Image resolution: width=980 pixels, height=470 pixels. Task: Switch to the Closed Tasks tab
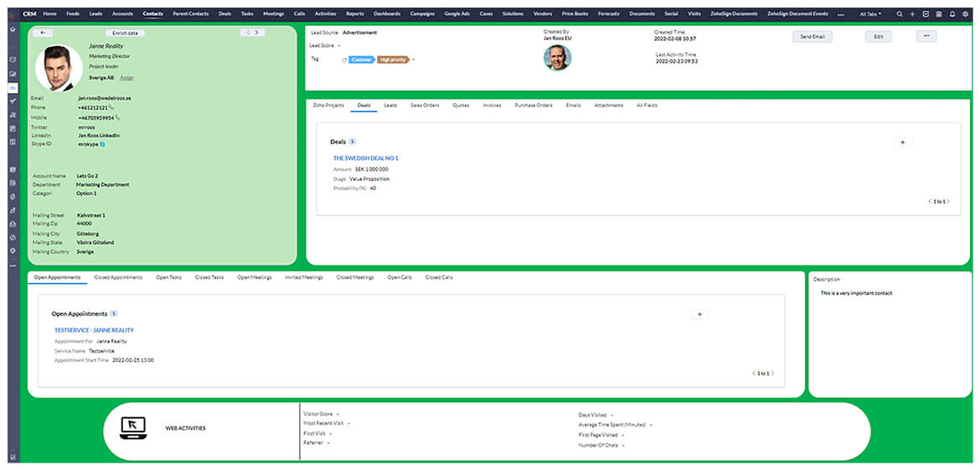tap(209, 276)
